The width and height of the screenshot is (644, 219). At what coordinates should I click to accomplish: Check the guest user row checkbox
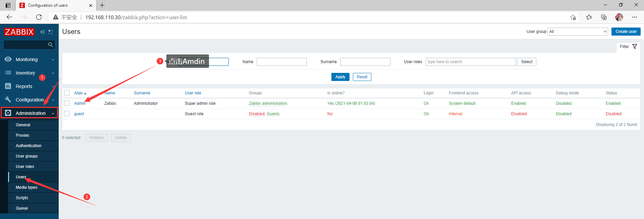(x=67, y=114)
